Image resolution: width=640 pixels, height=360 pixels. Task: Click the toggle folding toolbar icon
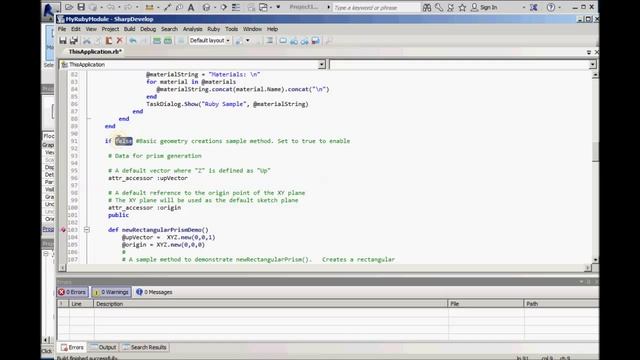[x=269, y=40]
